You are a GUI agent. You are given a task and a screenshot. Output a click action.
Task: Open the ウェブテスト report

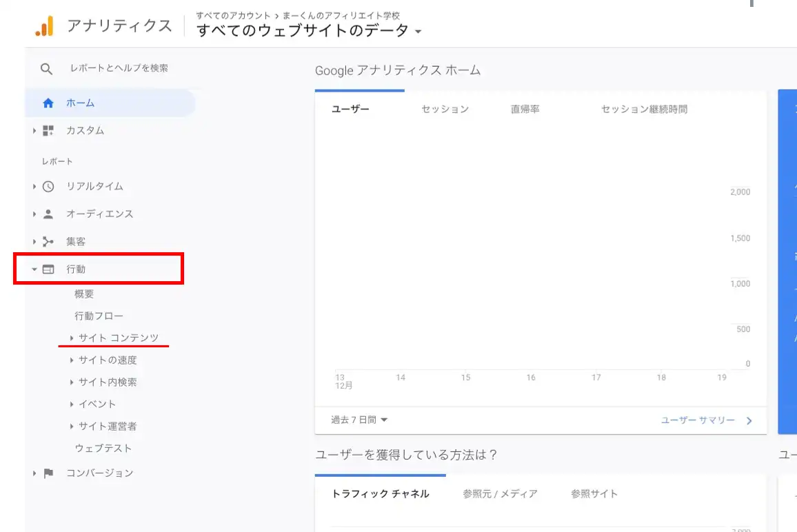tap(103, 448)
